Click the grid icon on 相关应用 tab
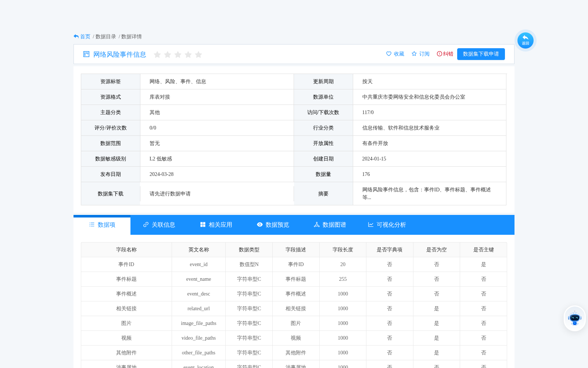This screenshot has width=588, height=368. [x=203, y=224]
